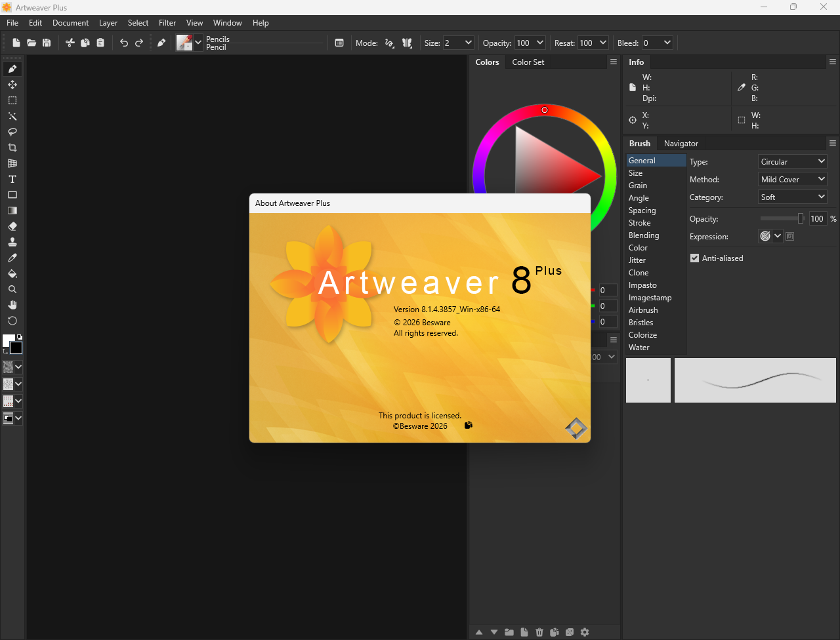Open the File menu
The image size is (840, 640).
click(x=12, y=23)
